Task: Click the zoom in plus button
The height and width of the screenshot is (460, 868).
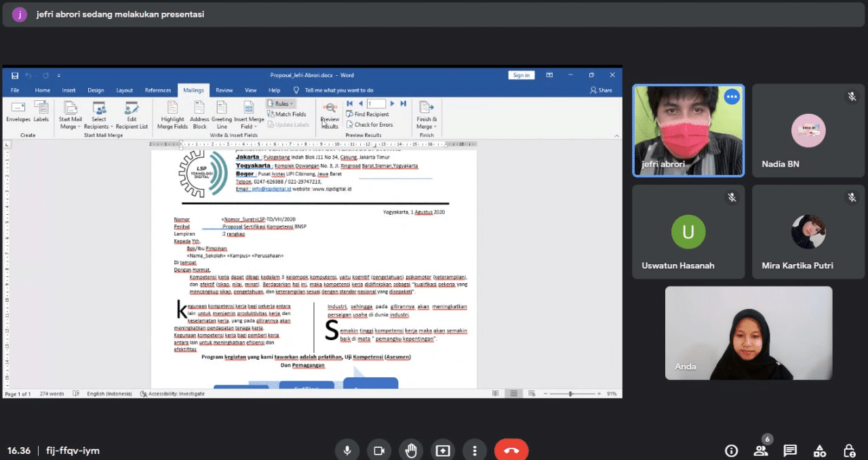Action: click(x=600, y=394)
